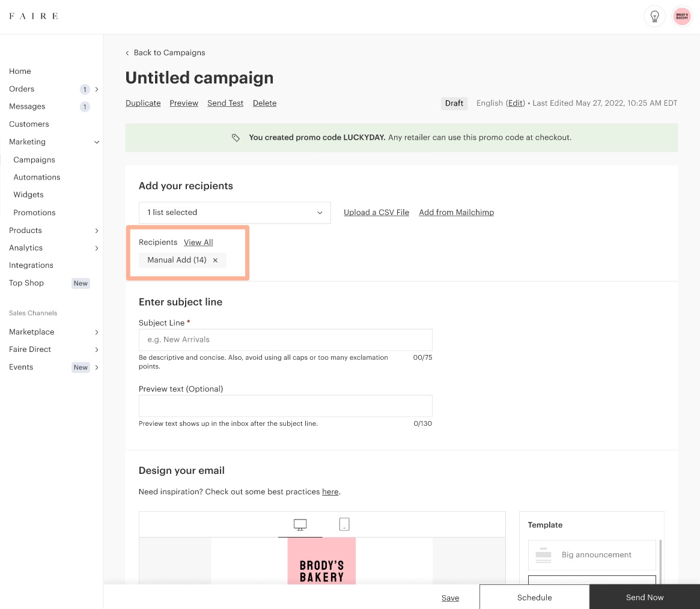The height and width of the screenshot is (609, 700).
Task: Click the Faire logo
Action: [34, 16]
